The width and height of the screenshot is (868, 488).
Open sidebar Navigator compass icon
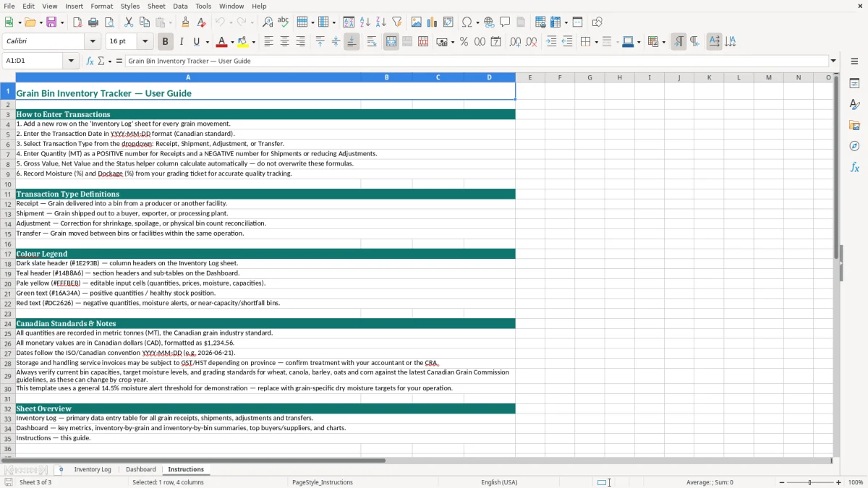[x=854, y=146]
